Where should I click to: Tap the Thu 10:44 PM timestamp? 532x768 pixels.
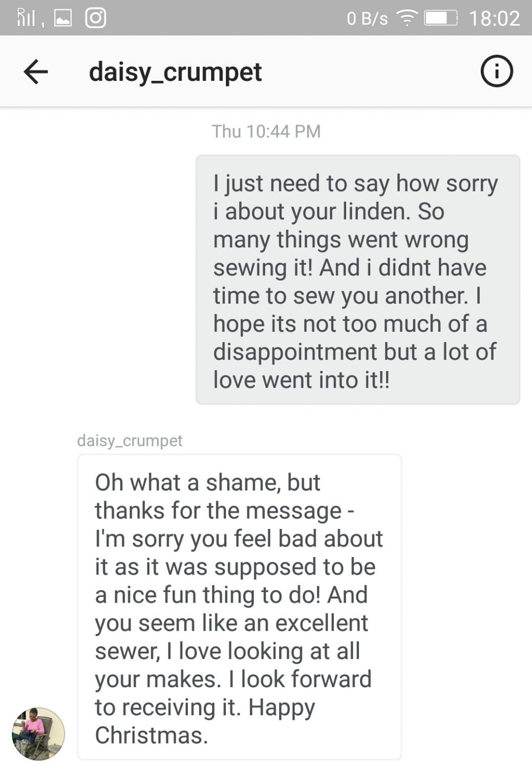[x=266, y=132]
